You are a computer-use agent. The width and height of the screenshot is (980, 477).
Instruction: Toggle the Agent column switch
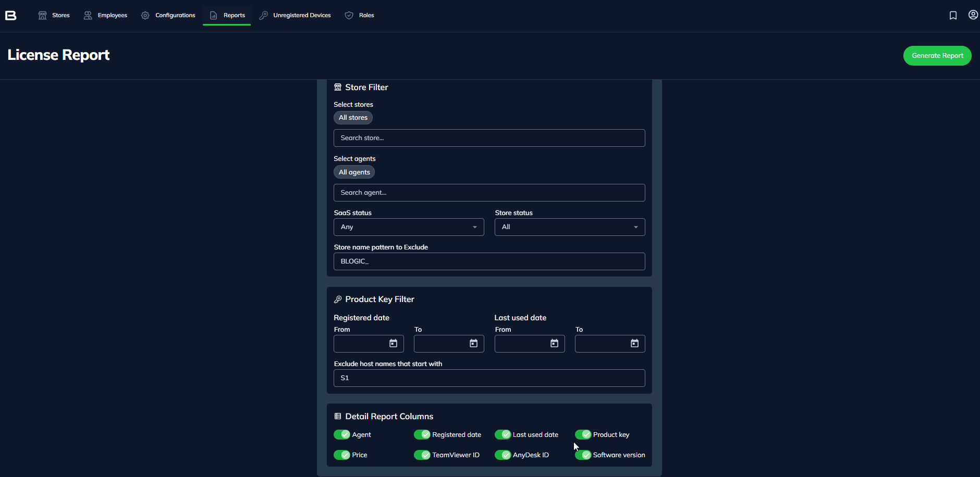click(342, 435)
